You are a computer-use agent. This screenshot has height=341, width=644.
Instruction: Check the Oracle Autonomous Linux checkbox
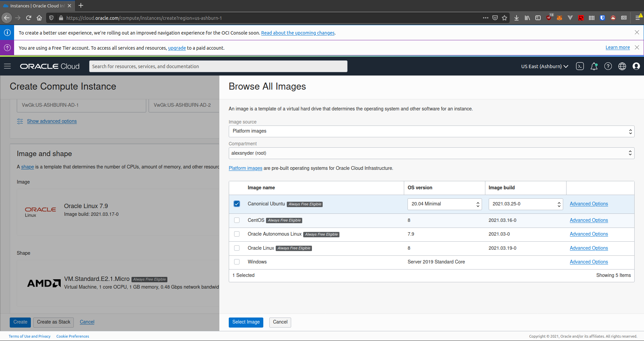pos(237,234)
